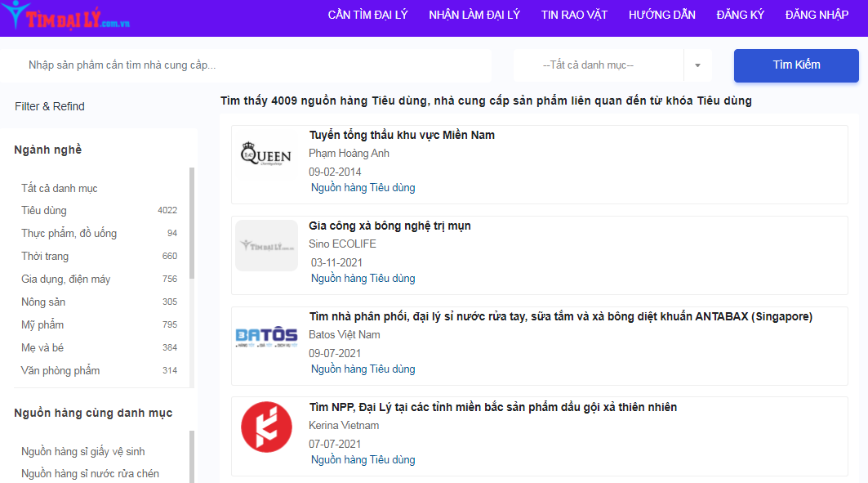Click 'Nguồn hàng Tiêu dùng' under Sino ECOLIFE

click(363, 279)
